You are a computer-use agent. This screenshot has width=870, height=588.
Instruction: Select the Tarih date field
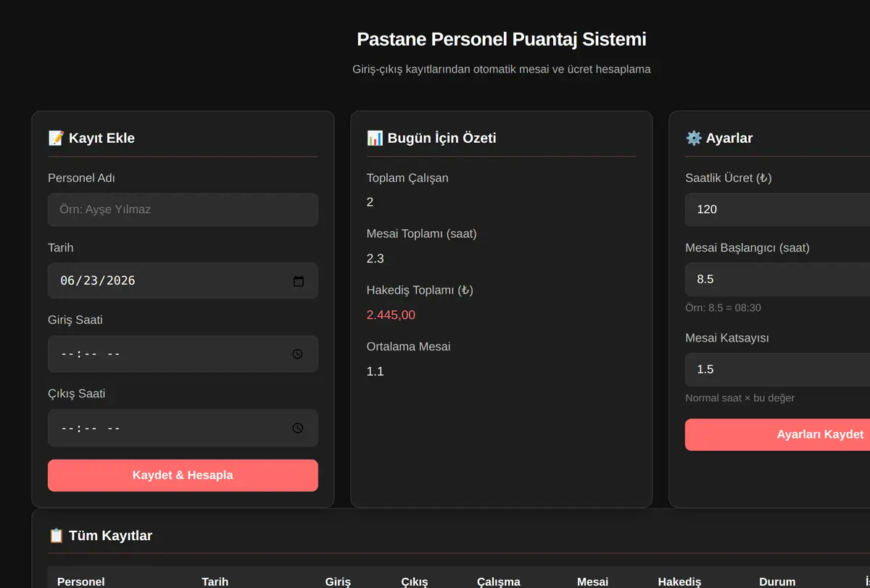click(x=183, y=281)
